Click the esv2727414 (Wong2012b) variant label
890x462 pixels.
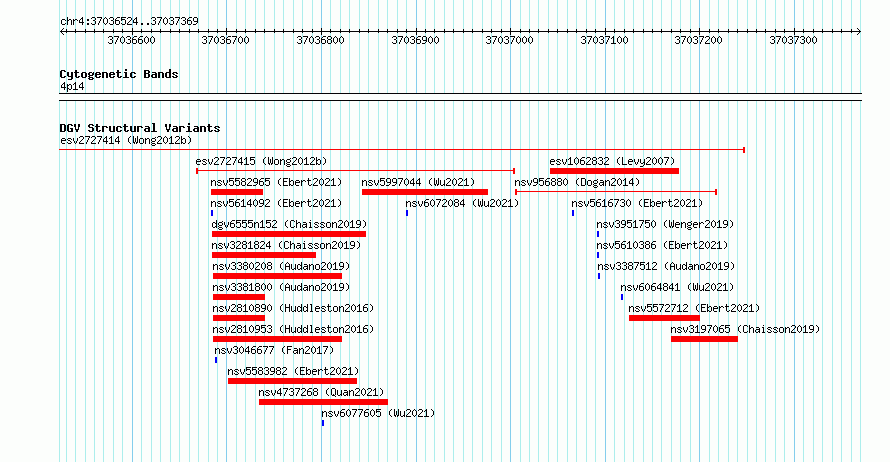click(126, 140)
